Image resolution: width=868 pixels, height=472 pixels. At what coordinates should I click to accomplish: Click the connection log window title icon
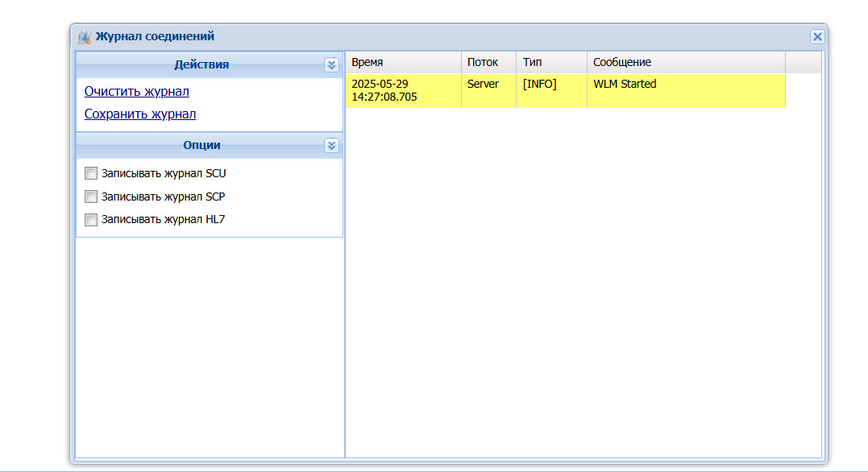click(84, 37)
